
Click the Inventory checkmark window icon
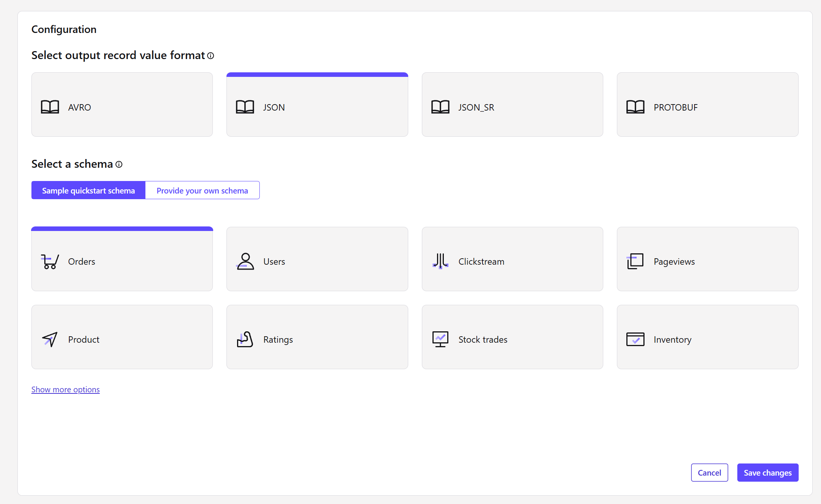tap(635, 339)
